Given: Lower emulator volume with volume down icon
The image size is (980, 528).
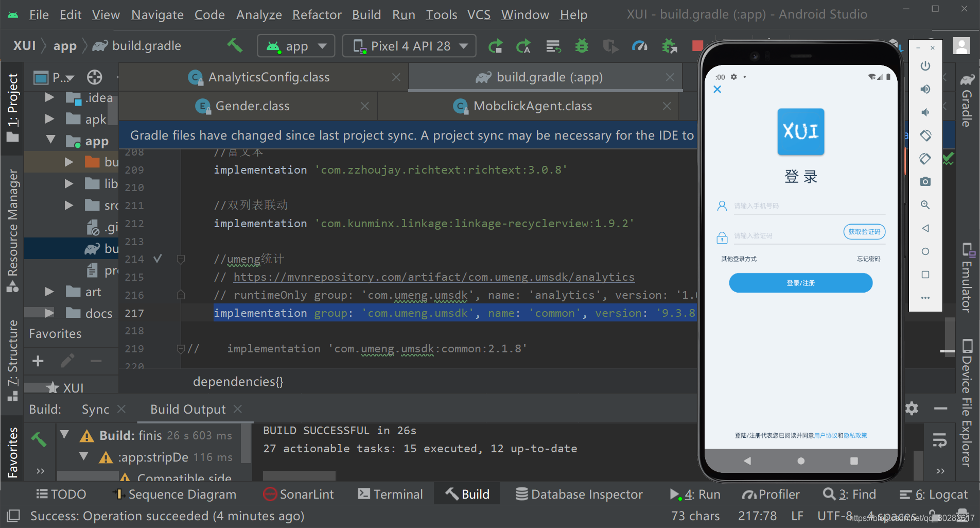Looking at the screenshot, I should coord(925,112).
